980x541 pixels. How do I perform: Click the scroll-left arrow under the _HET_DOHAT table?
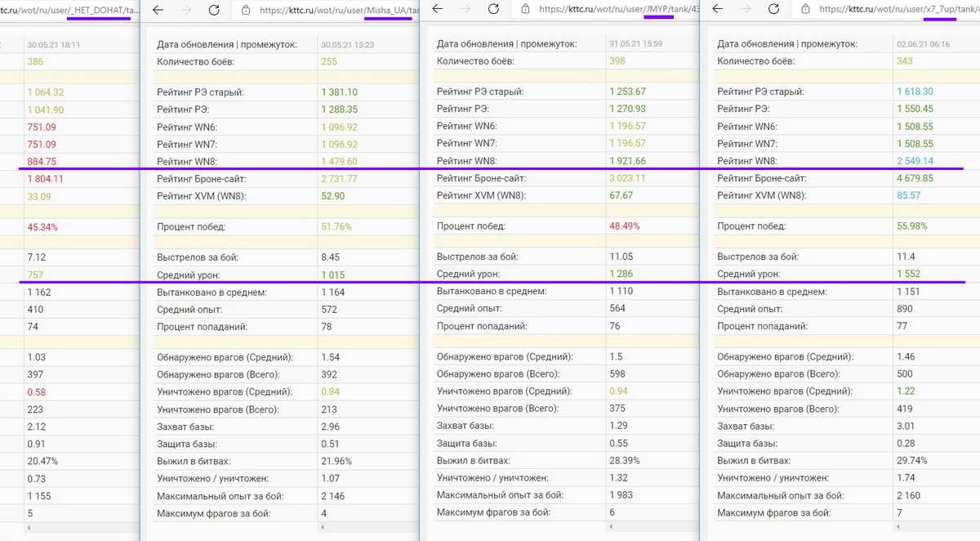click(29, 528)
